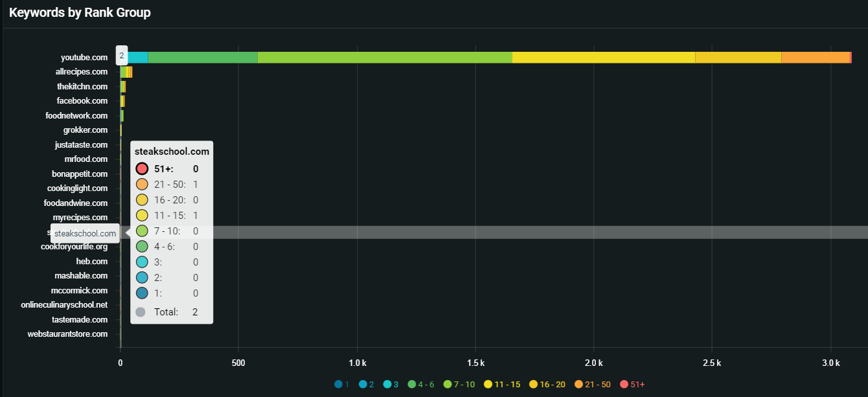Select the cookforyourlife.org axis label
This screenshot has height=397, width=868.
click(x=74, y=247)
